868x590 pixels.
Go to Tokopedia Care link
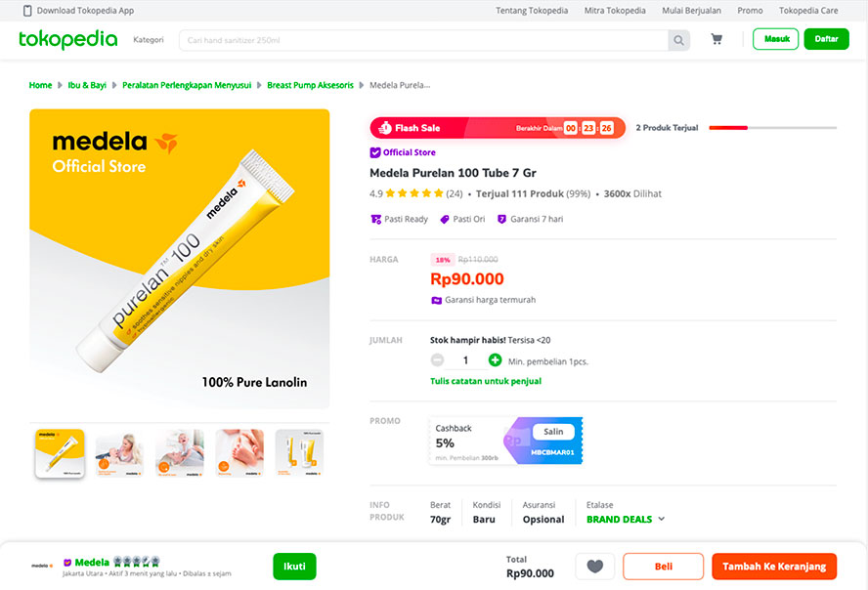pos(808,11)
